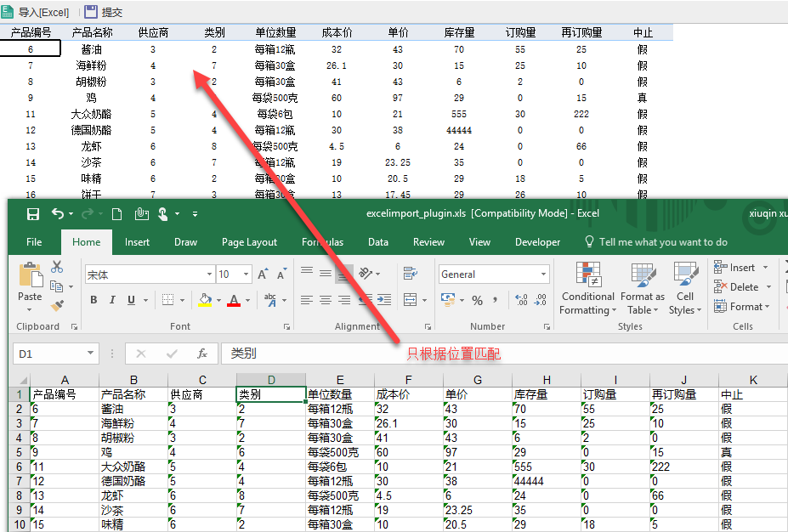Viewport: 788px width, 532px height.
Task: Switch to the Insert ribbon tab
Action: (137, 242)
